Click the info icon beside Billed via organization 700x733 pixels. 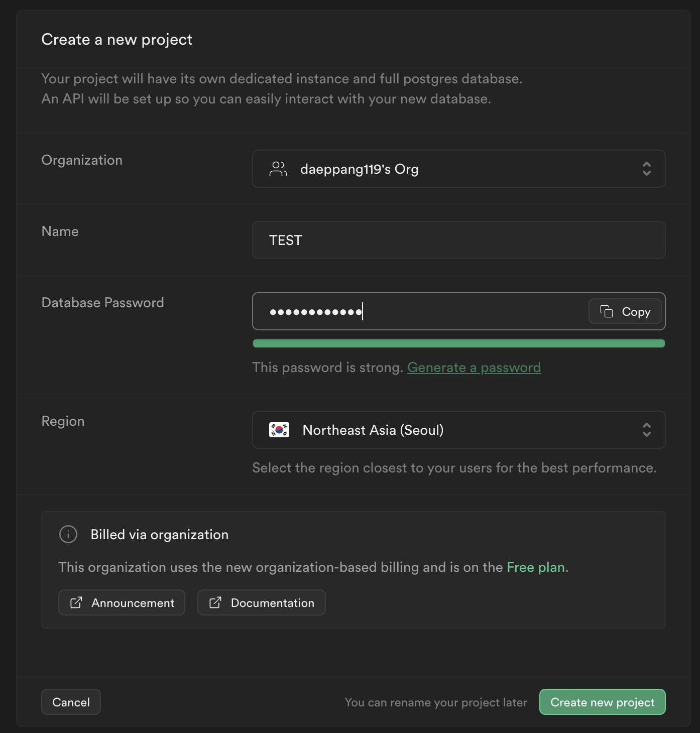coord(68,534)
